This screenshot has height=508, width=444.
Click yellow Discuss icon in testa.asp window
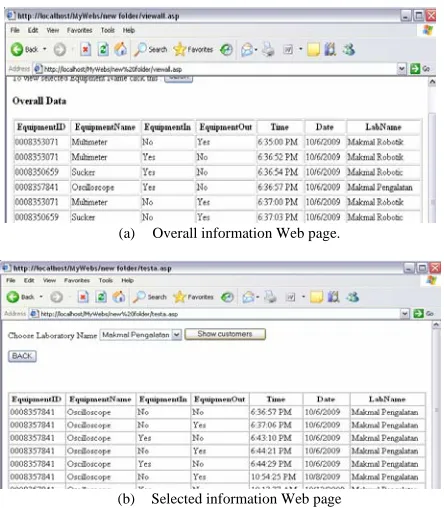click(x=316, y=297)
